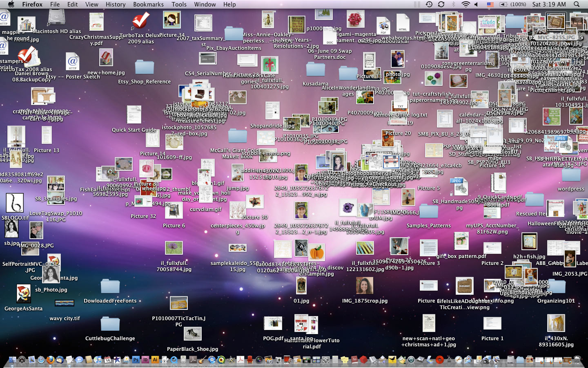The image size is (588, 368).
Task: Select the CuttlebugChallenge folder
Action: pos(110,324)
